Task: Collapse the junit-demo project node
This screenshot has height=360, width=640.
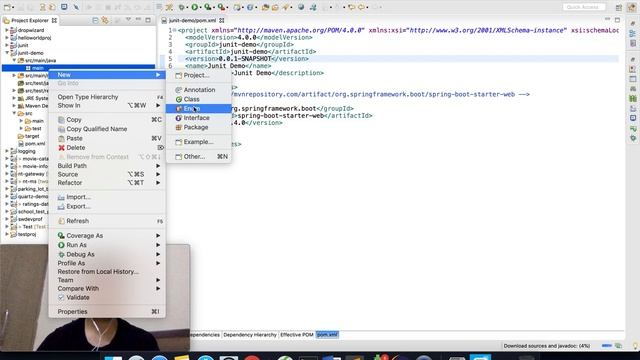Action: click(x=7, y=53)
